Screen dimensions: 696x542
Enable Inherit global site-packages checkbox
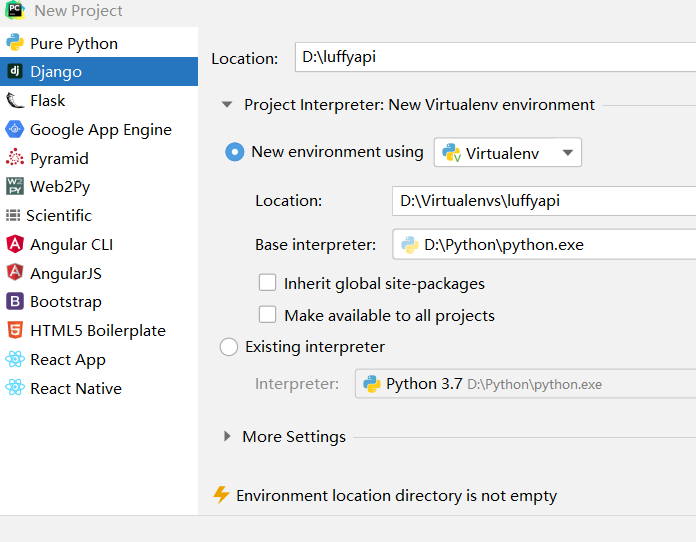pos(267,283)
